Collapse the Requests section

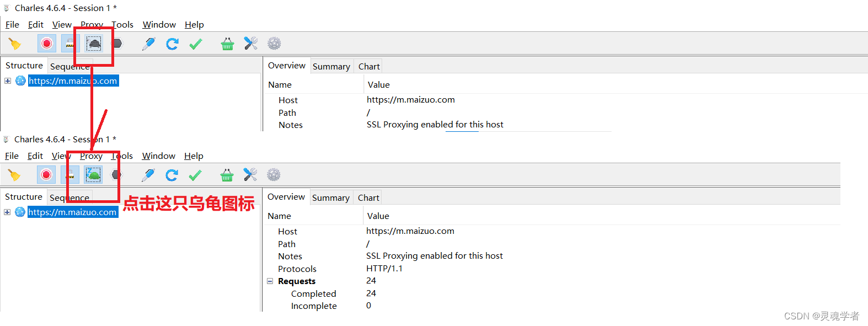click(x=270, y=281)
